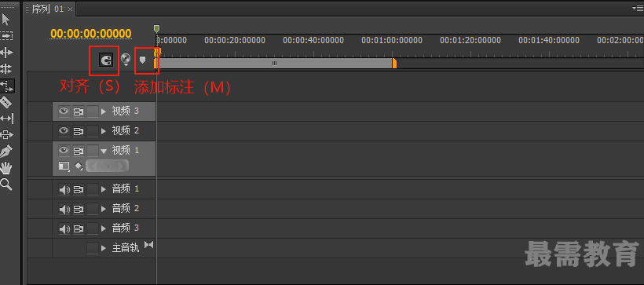Select the Hand tool

tap(6, 168)
